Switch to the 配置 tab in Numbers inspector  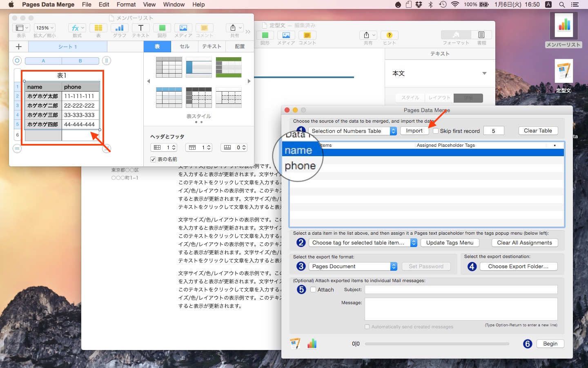(240, 47)
